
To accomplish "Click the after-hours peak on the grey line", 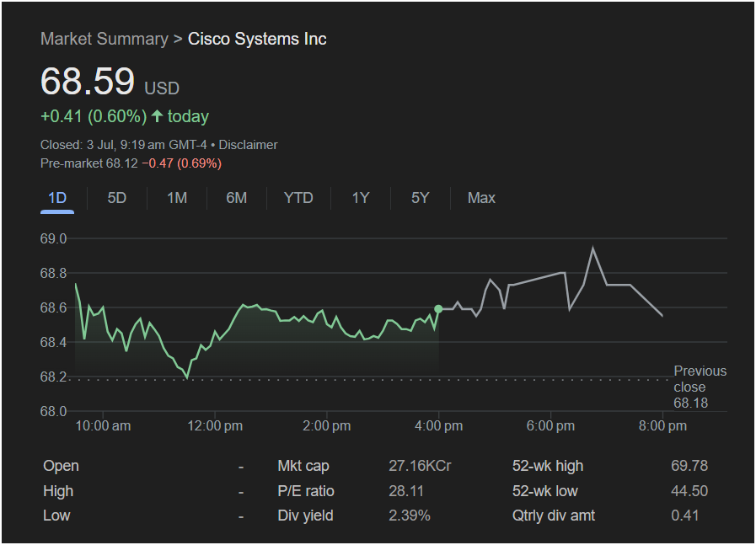I will click(592, 248).
